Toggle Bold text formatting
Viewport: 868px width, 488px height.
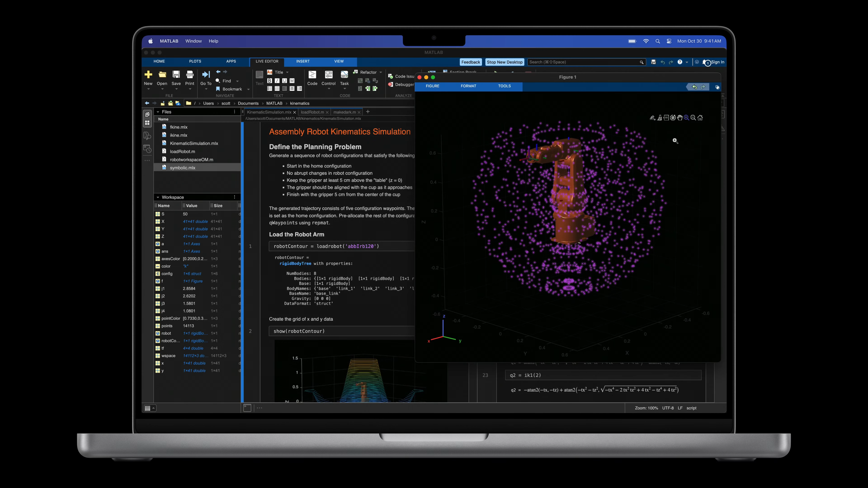click(x=270, y=81)
